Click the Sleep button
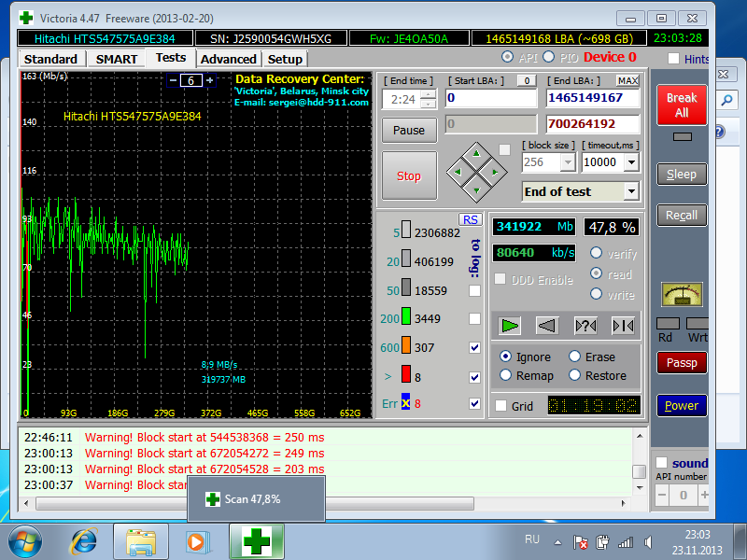747x560 pixels. 682,175
